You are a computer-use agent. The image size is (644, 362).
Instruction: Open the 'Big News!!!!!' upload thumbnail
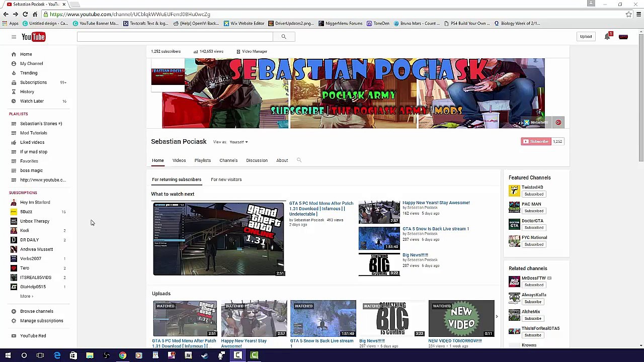392,318
